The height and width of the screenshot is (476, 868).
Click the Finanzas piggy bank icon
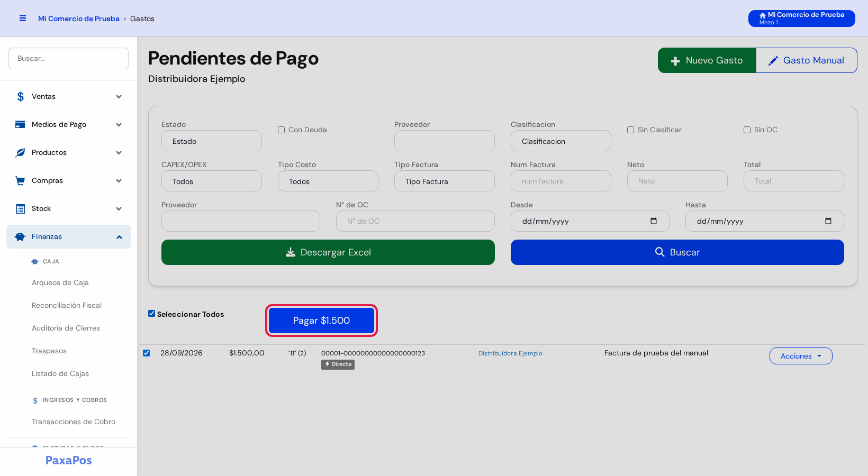[x=20, y=236]
